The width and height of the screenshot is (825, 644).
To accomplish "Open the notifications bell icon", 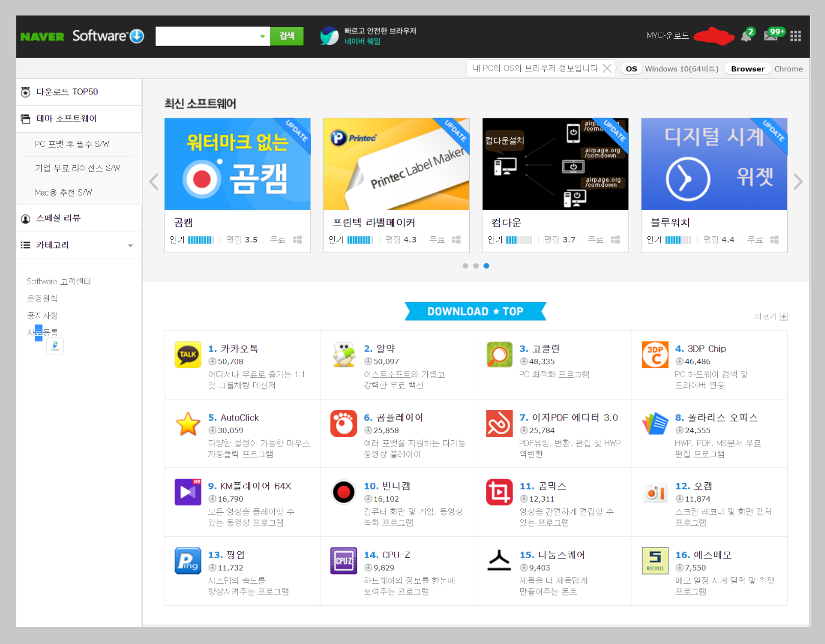I will click(746, 36).
